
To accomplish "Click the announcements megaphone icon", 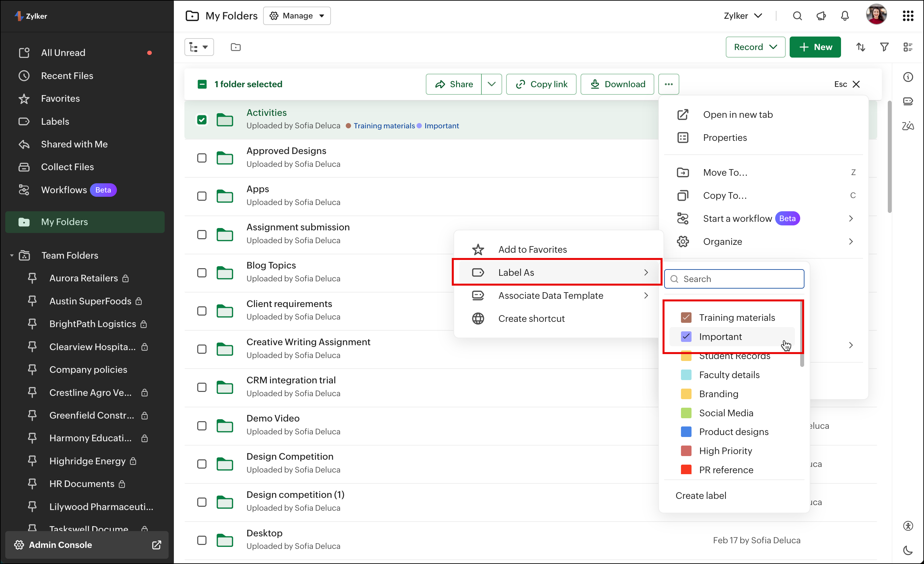I will (x=821, y=16).
